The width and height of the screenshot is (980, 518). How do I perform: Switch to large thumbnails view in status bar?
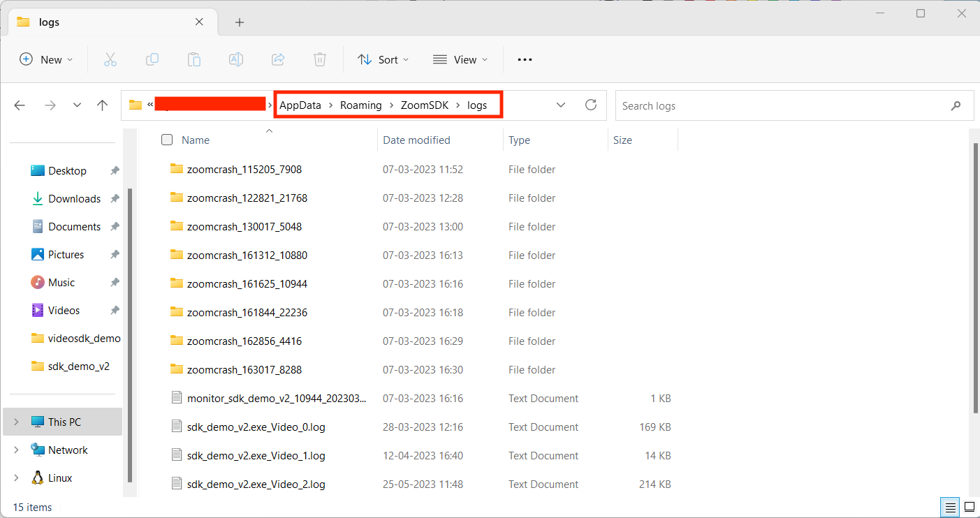970,507
